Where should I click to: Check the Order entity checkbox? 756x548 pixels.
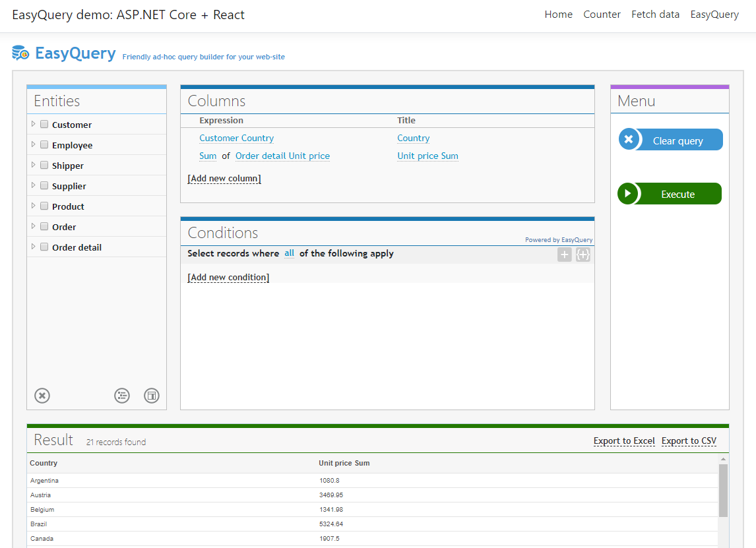click(44, 226)
